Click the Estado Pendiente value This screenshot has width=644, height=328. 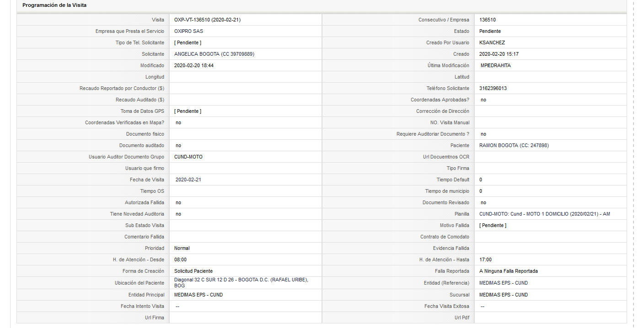[x=490, y=31]
